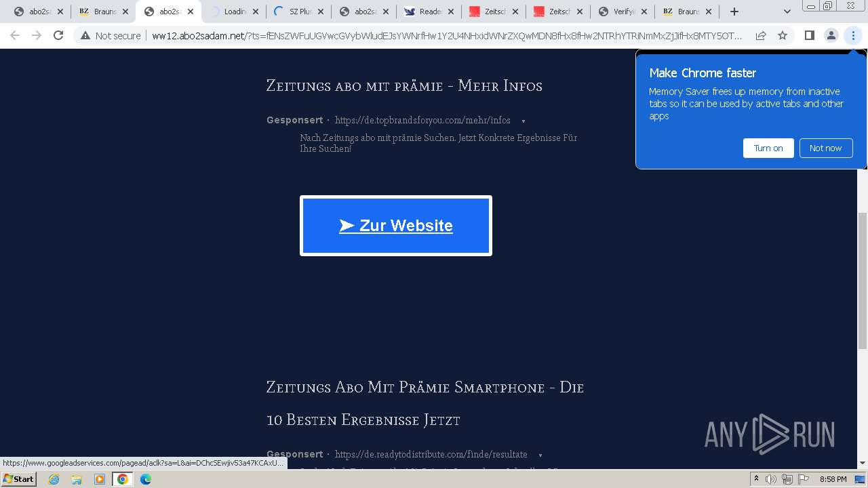Share this page via share icon
The width and height of the screenshot is (868, 488).
point(761,35)
